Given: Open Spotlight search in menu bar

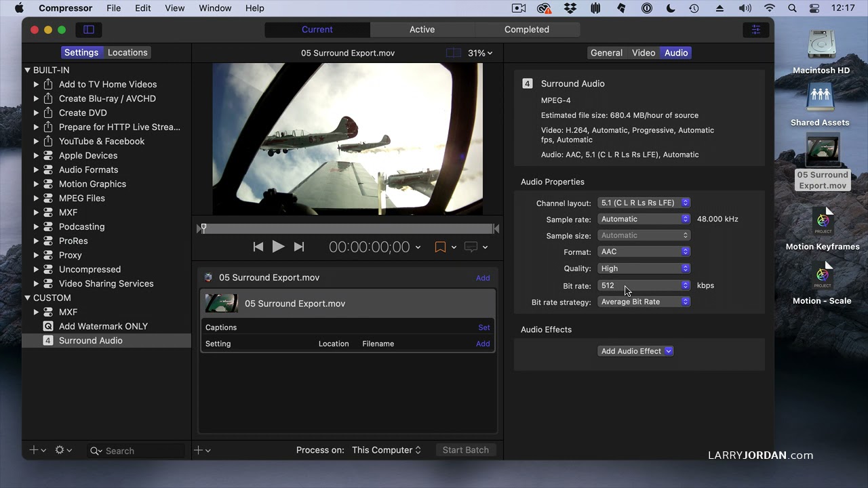Looking at the screenshot, I should click(792, 8).
